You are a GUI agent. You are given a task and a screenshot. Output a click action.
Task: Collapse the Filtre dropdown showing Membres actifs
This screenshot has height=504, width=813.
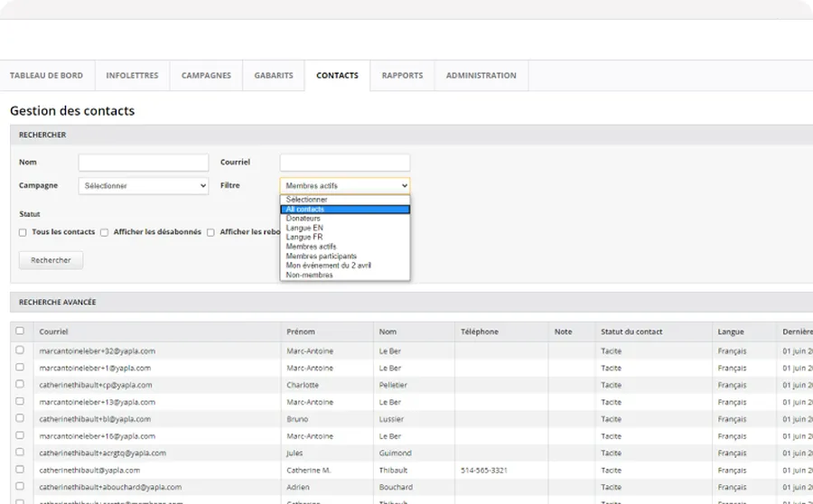pyautogui.click(x=344, y=186)
